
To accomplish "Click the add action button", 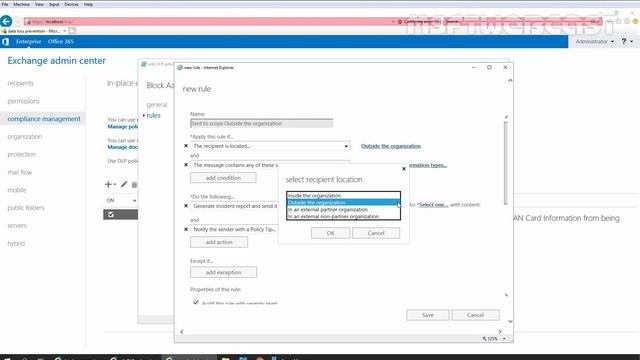I will click(x=219, y=242).
